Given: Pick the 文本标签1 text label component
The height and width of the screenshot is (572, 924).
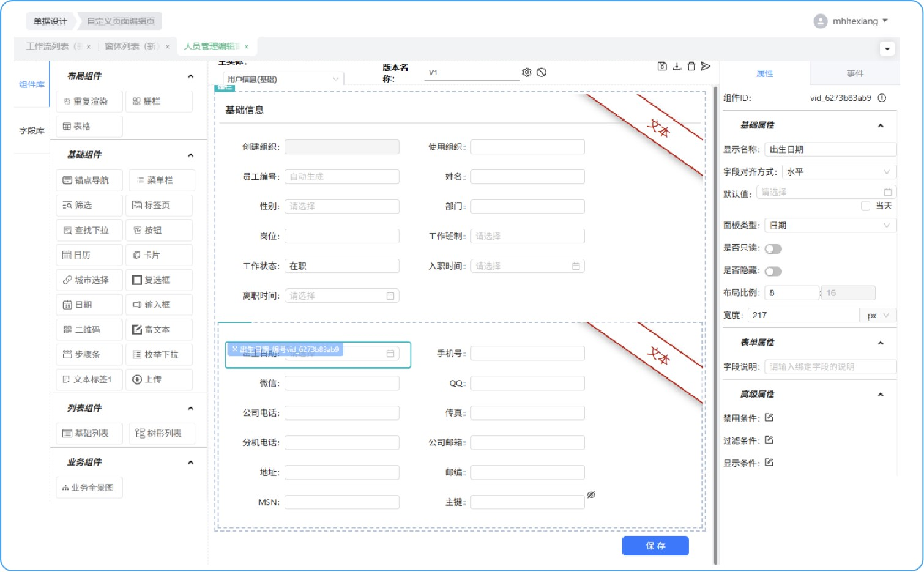Looking at the screenshot, I should (x=89, y=379).
